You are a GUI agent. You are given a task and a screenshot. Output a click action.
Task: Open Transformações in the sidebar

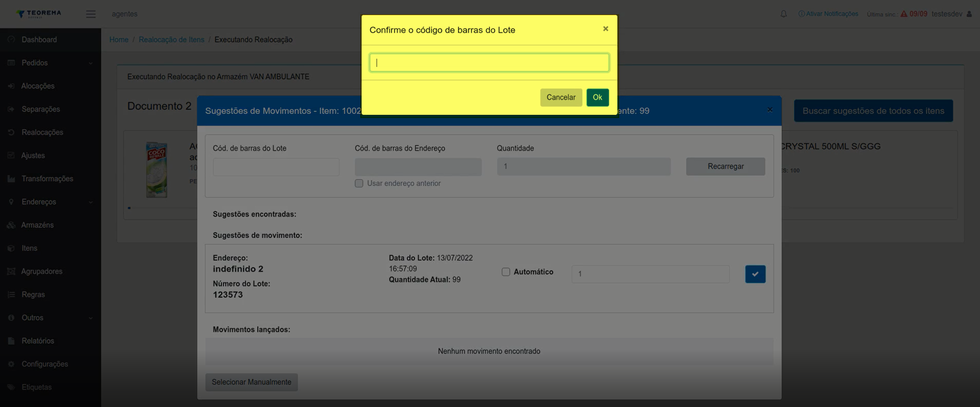click(47, 179)
